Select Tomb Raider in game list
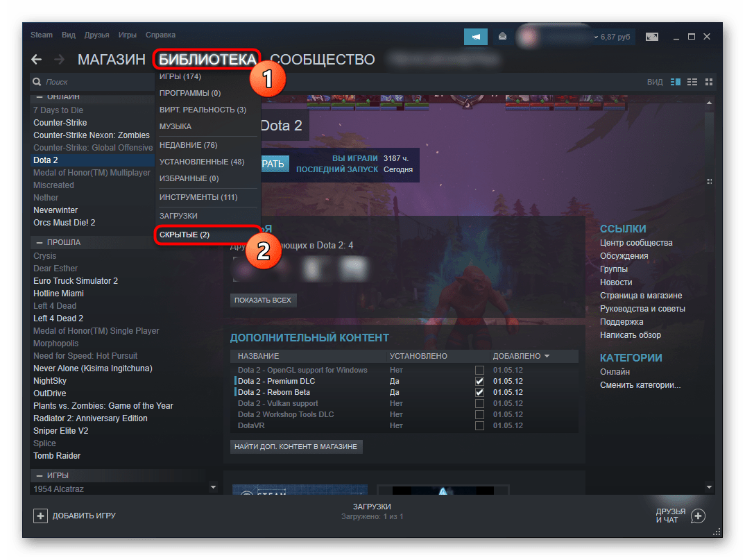 (57, 456)
